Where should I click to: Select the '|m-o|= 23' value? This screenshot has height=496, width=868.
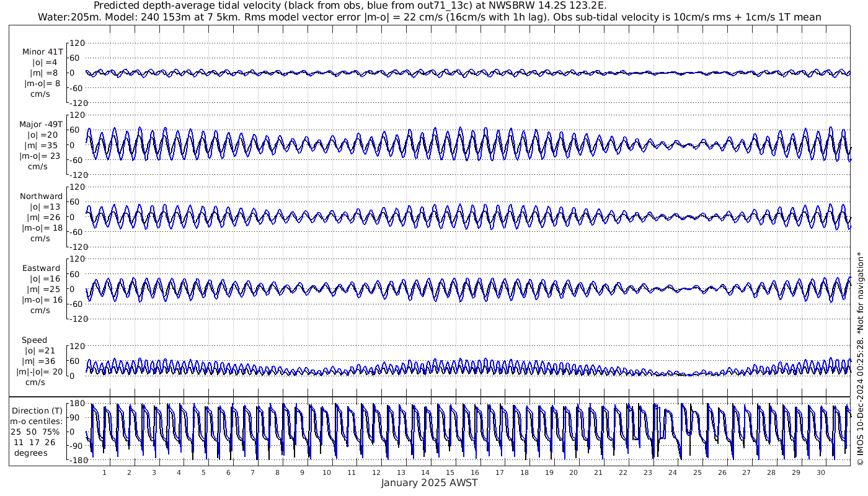40,156
